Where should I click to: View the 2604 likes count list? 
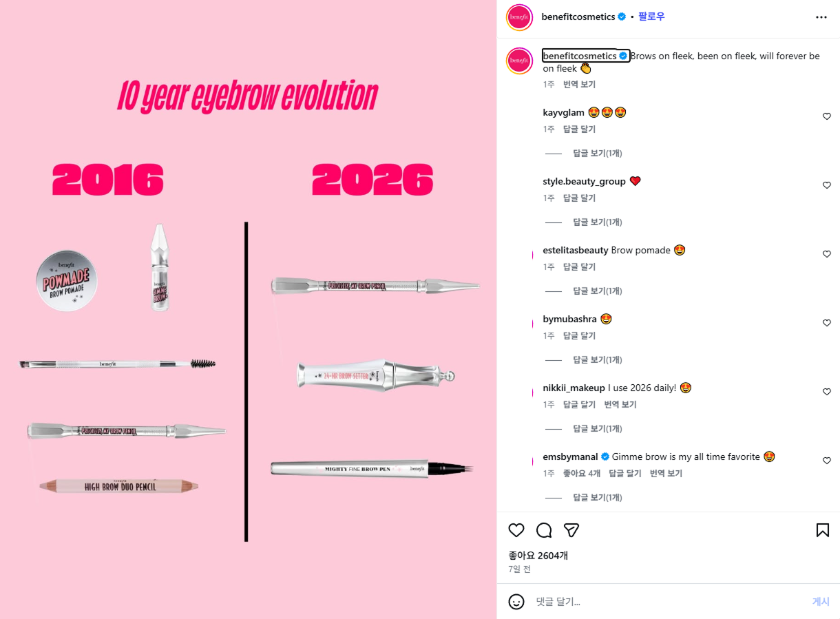(x=538, y=555)
